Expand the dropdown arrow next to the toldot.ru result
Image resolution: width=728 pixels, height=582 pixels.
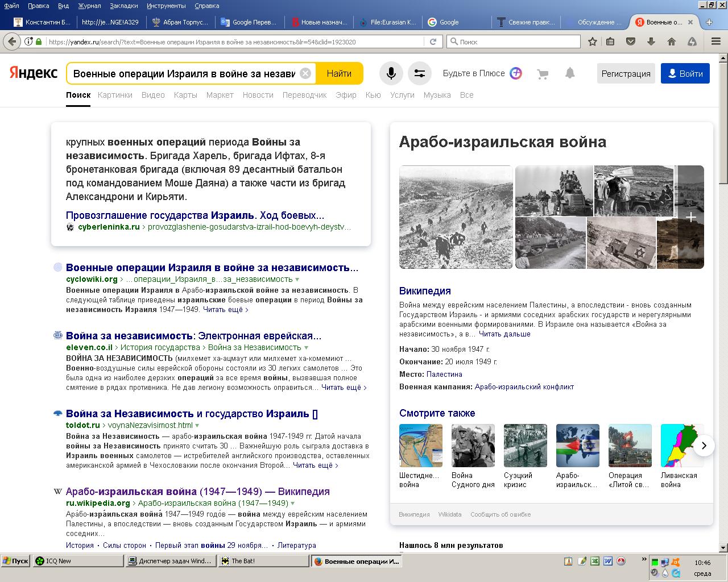click(x=197, y=426)
